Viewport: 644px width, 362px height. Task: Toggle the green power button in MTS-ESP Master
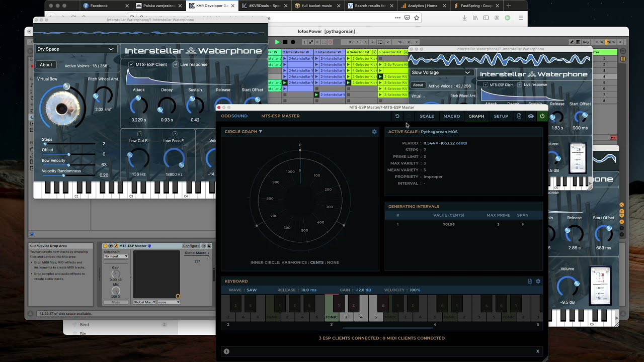click(542, 116)
